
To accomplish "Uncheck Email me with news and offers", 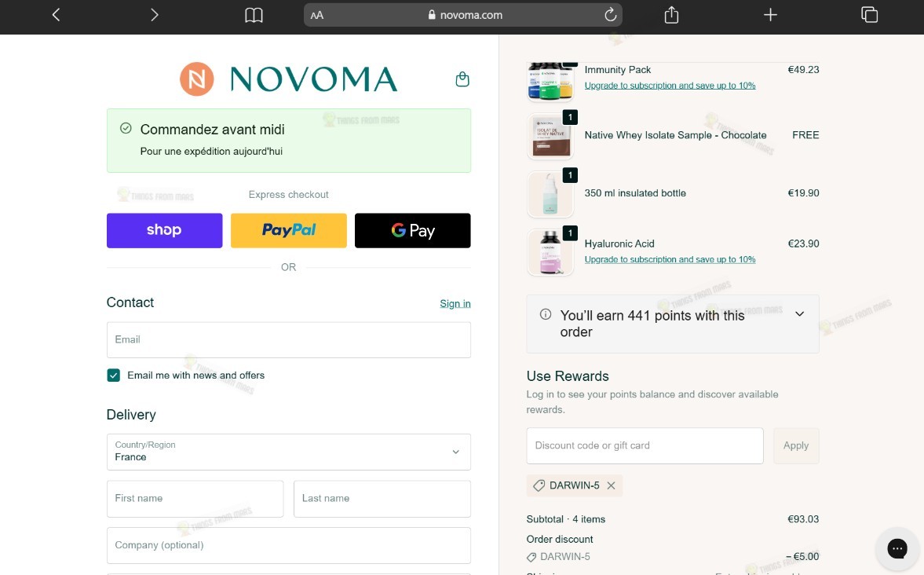I will point(114,375).
